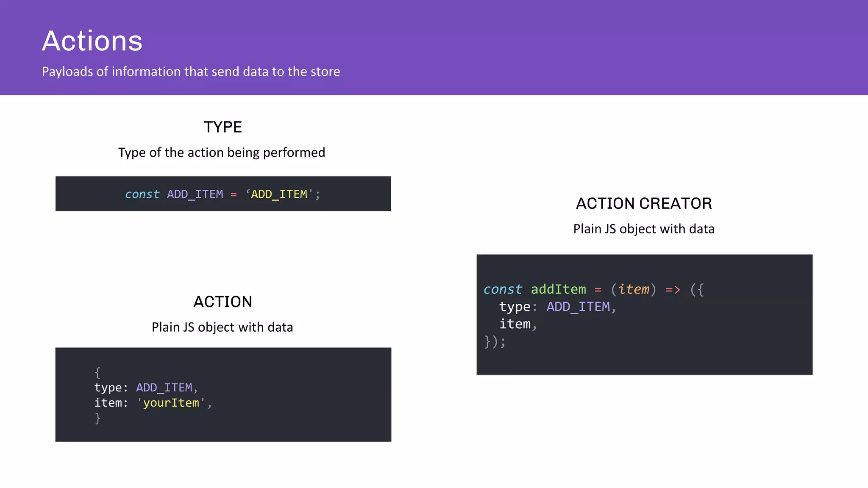Click the 'item,' line in addItem code
The width and height of the screenshot is (868, 488).
click(518, 324)
